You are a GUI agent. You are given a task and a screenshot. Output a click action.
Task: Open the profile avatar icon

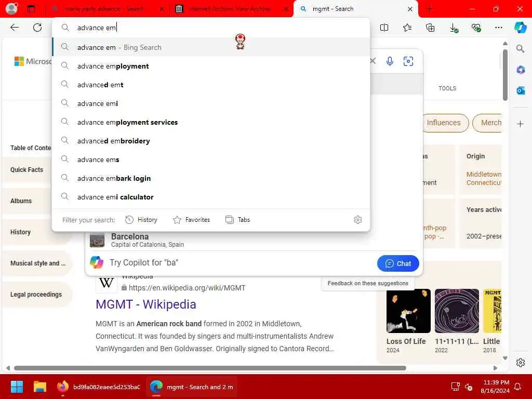click(11, 8)
